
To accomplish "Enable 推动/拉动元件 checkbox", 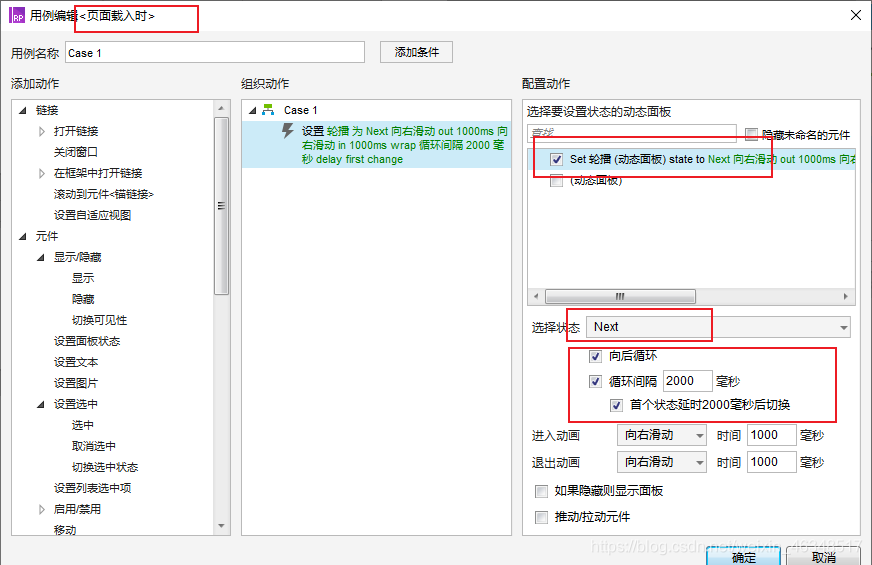I will pyautogui.click(x=541, y=517).
